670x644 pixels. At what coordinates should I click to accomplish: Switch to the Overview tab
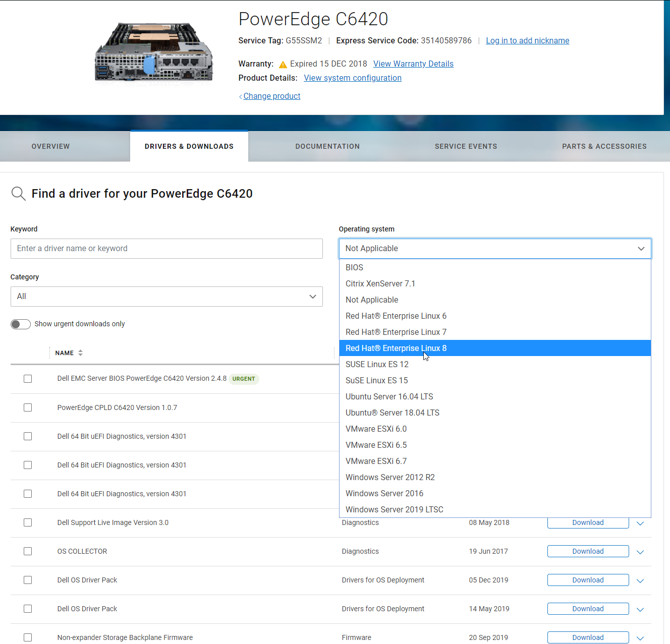point(51,146)
